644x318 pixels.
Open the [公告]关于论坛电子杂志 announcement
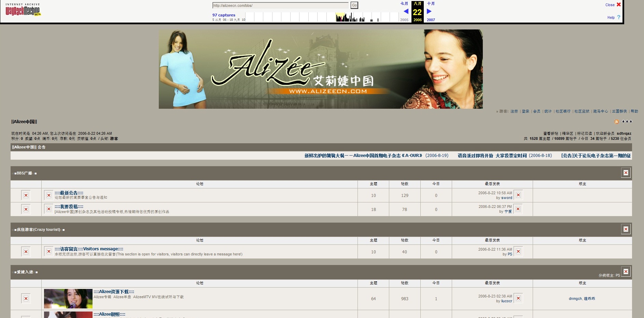[596, 156]
